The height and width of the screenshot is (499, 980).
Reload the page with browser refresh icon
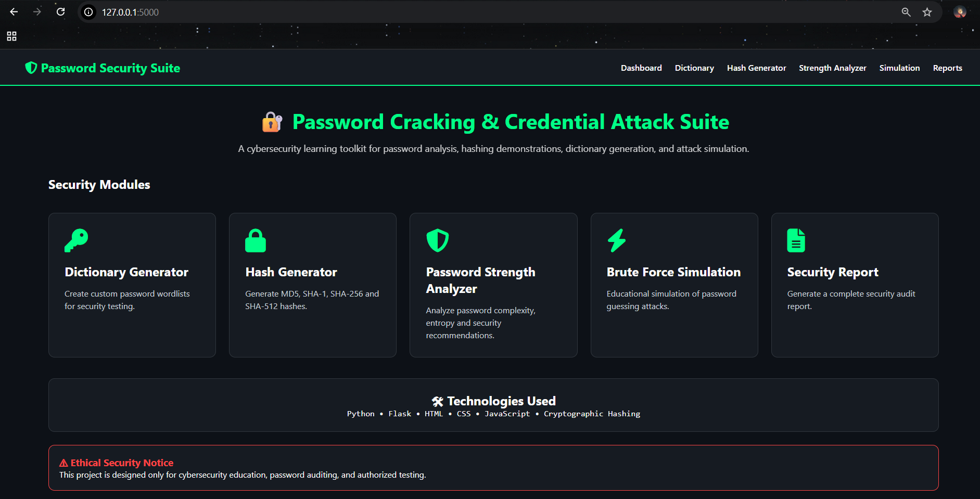pos(60,12)
